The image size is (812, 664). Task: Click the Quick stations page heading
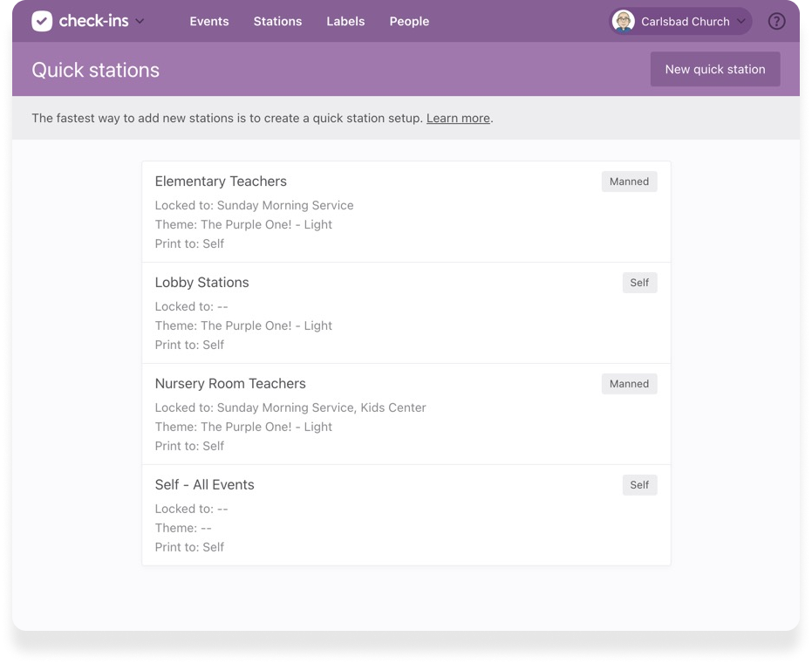point(96,70)
